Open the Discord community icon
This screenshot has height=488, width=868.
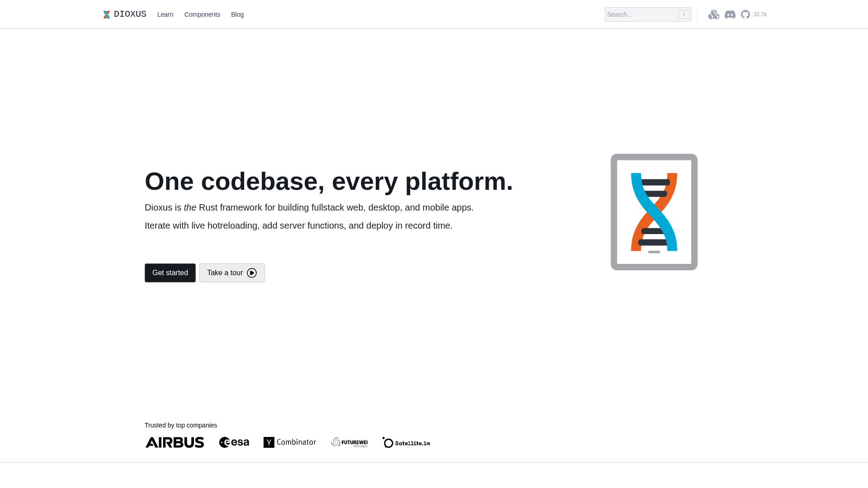tap(730, 14)
